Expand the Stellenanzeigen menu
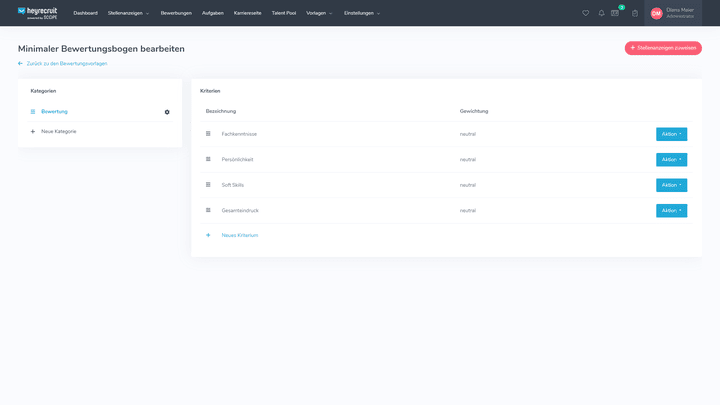The height and width of the screenshot is (405, 720). point(128,13)
